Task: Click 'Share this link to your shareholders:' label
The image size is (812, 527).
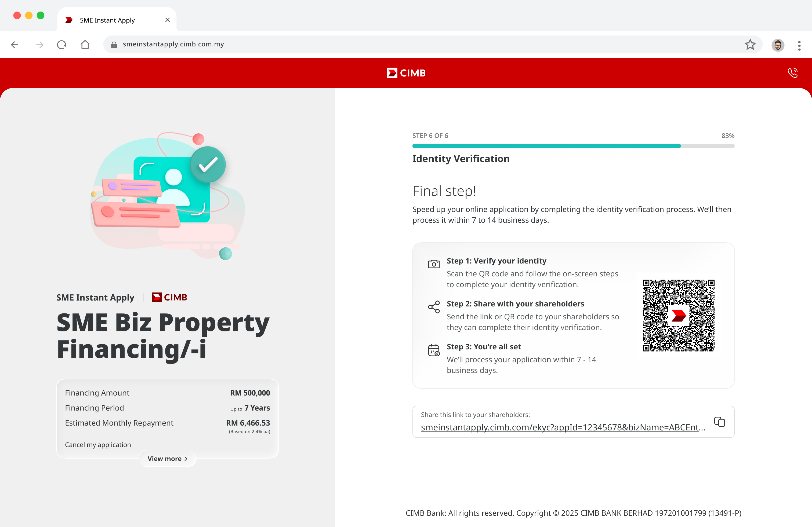Action: [x=475, y=415]
